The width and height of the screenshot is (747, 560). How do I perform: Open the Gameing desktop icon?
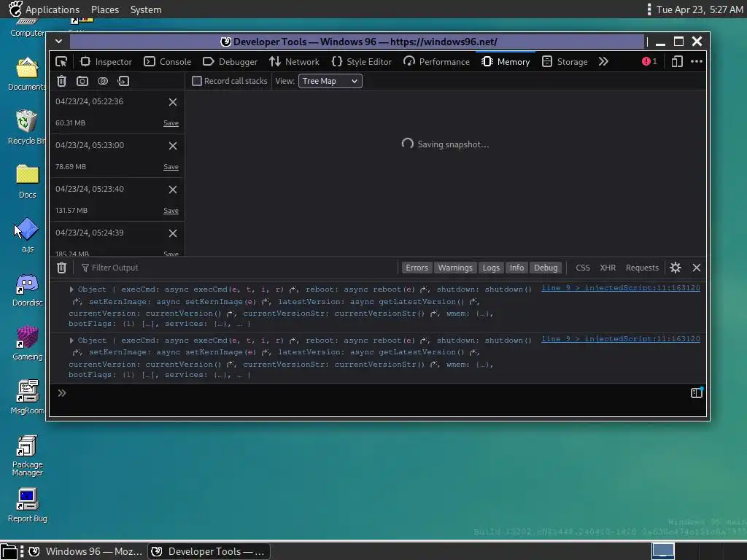point(27,343)
